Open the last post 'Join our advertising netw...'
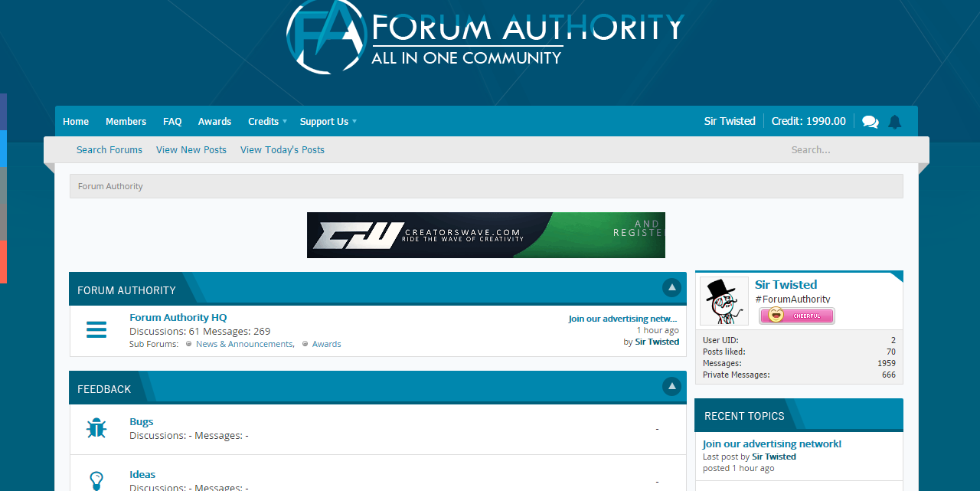This screenshot has height=491, width=980. pos(623,319)
